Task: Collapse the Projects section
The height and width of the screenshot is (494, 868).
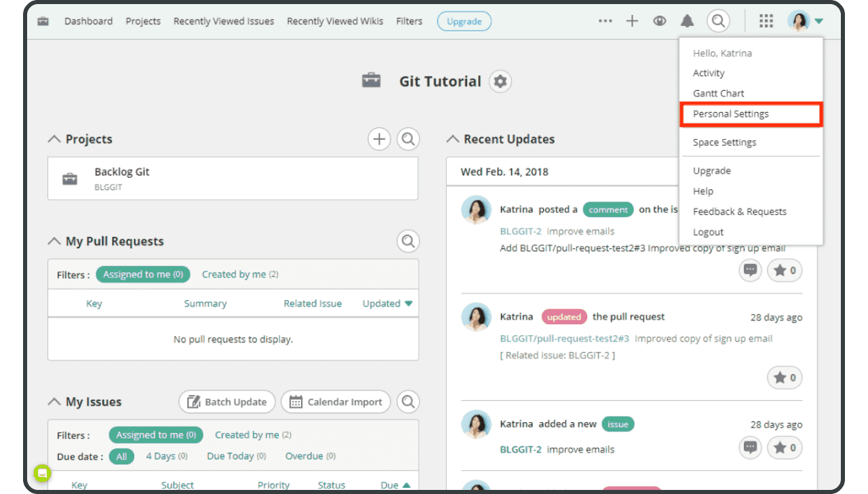Action: tap(54, 139)
